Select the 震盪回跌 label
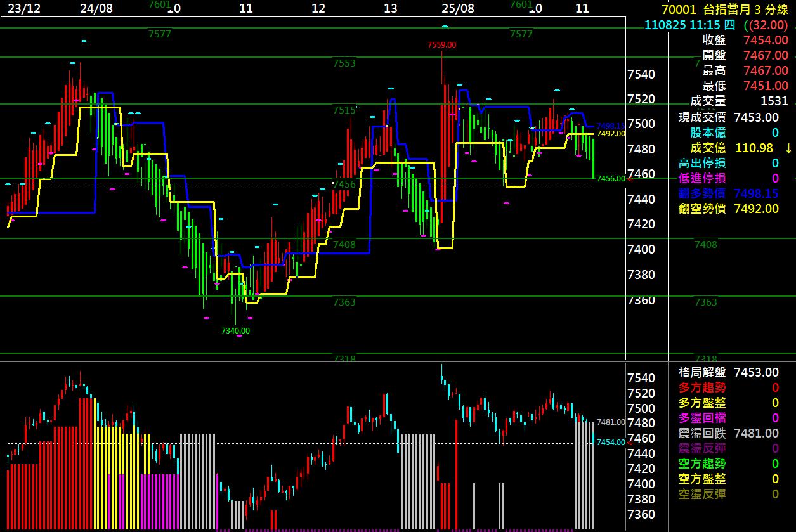The image size is (796, 532). click(x=702, y=433)
